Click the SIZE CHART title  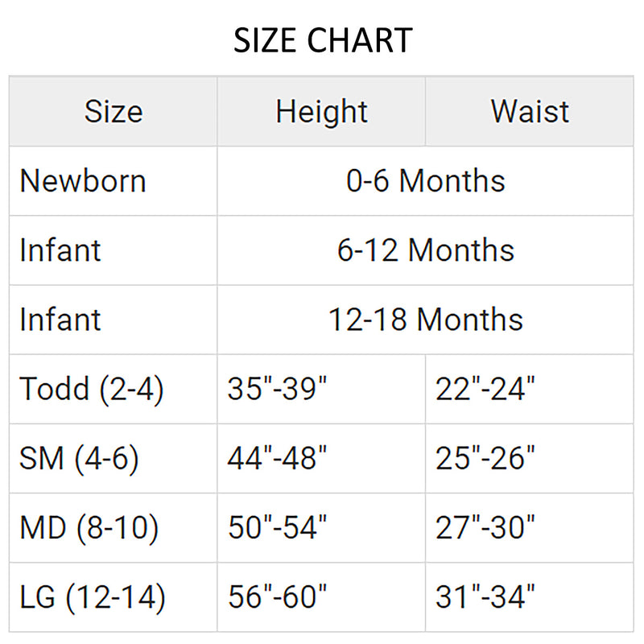pos(322,40)
